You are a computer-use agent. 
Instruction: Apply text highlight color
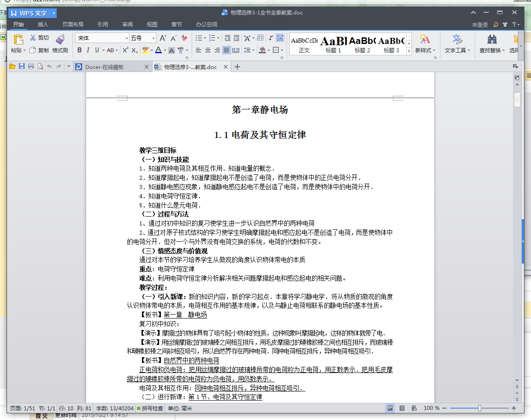pos(145,50)
